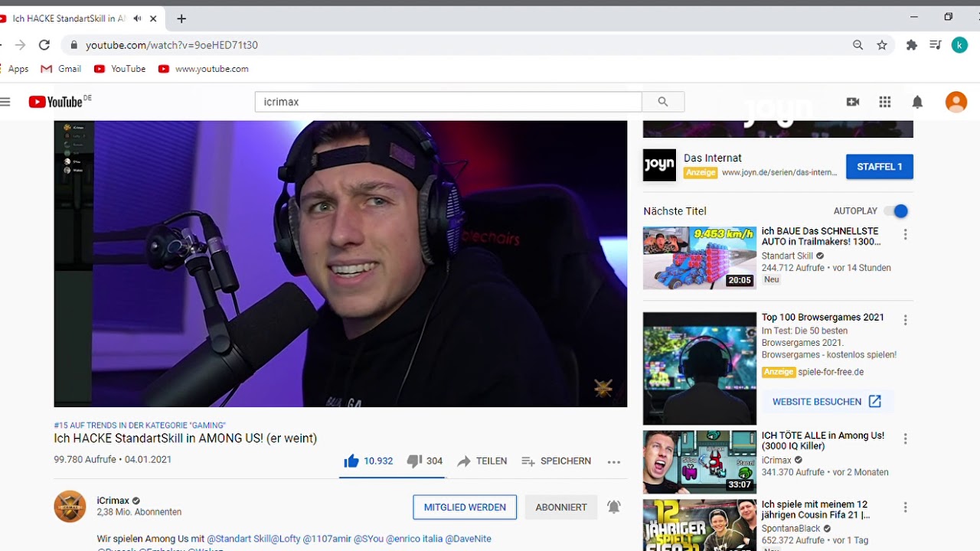Open FIFA 21 cousin video thumbnail
The image size is (980, 551).
pyautogui.click(x=700, y=525)
